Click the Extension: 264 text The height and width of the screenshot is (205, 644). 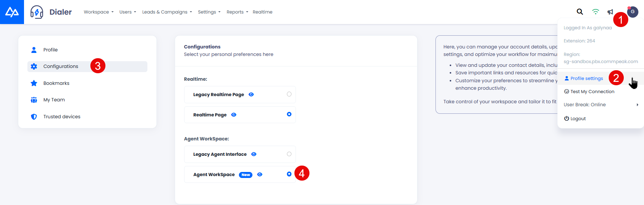579,41
